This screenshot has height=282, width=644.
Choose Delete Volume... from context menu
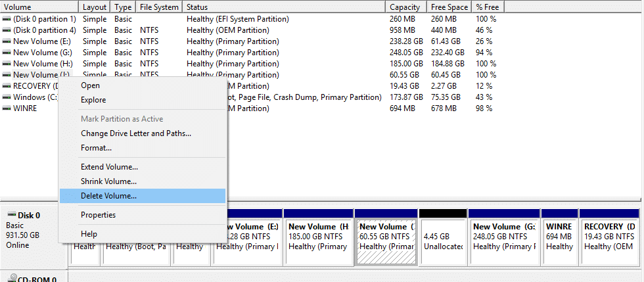[108, 196]
